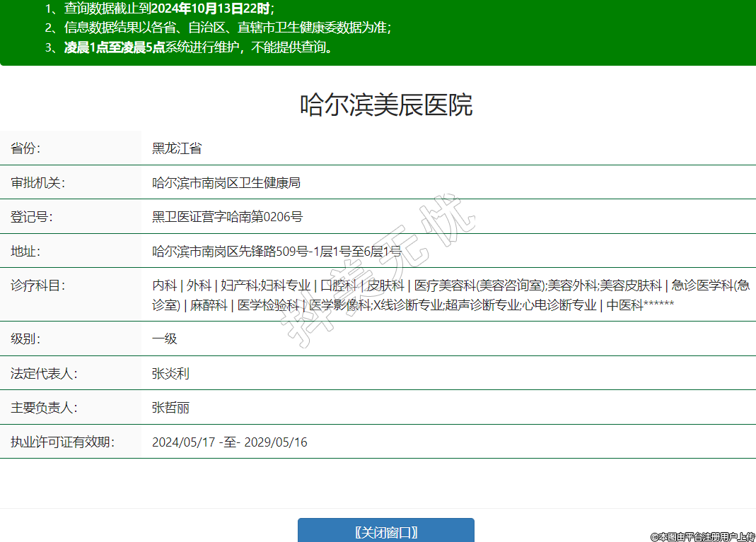Click the 法定代表人 row label
The image size is (756, 542).
44,373
